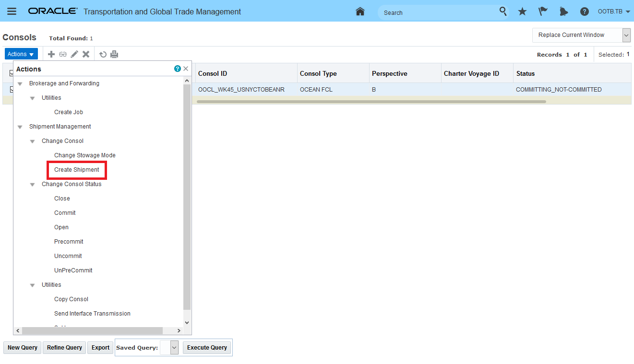This screenshot has height=364, width=634.
Task: Click the Perspective cell value B
Action: click(x=374, y=90)
